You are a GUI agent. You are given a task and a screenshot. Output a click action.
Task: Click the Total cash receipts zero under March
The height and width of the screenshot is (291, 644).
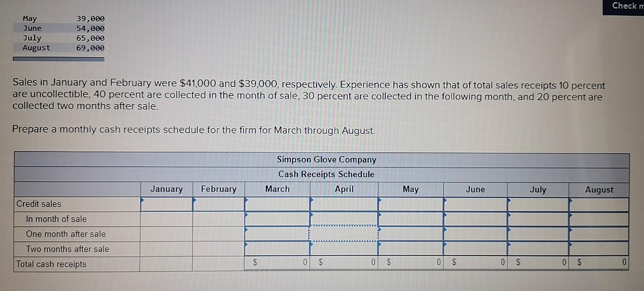(305, 263)
